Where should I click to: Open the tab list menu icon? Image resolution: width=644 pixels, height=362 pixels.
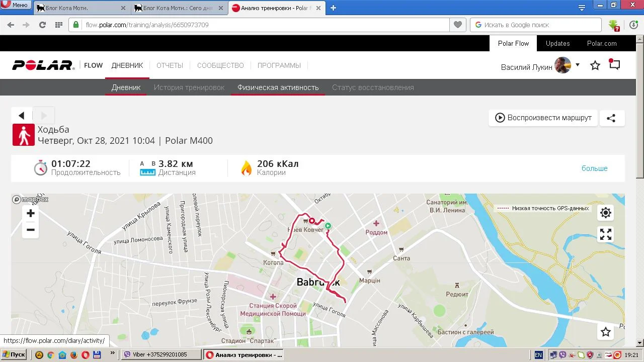(x=582, y=8)
